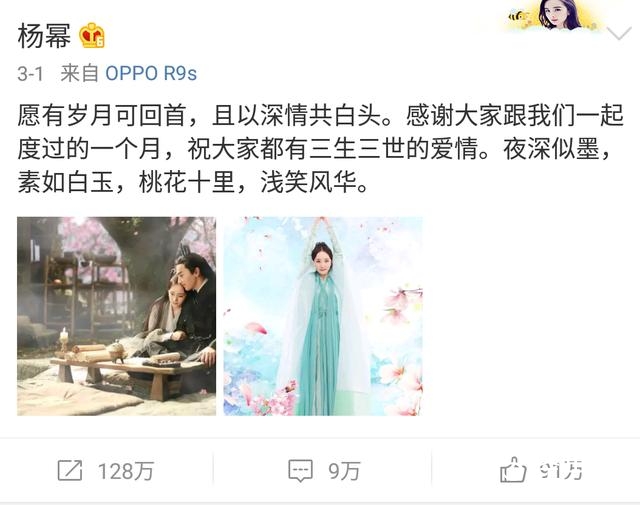Click the text 感谢大家跟我们一起

pyautogui.click(x=514, y=116)
